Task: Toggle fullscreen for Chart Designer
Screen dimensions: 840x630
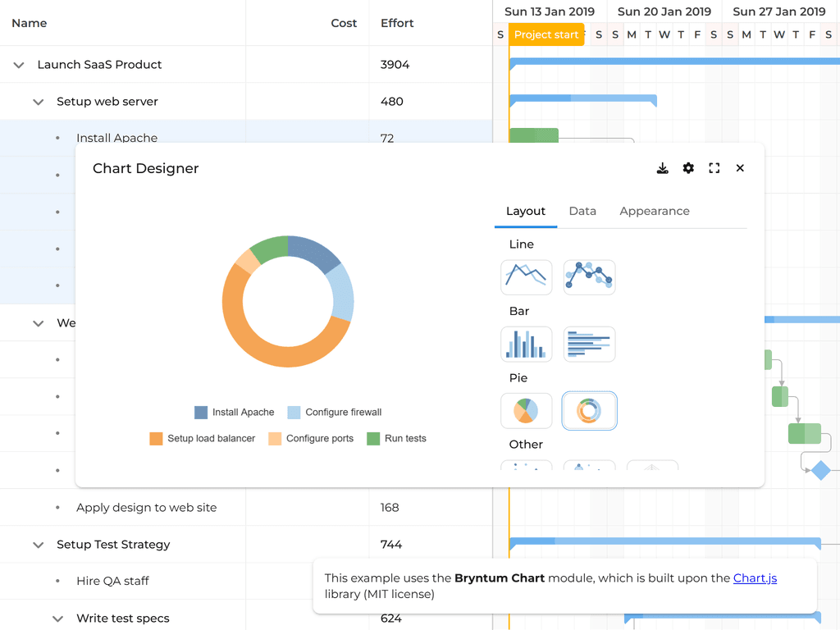Action: tap(714, 168)
